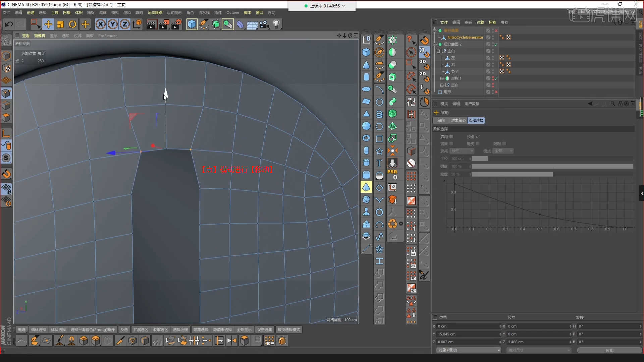Image resolution: width=644 pixels, height=362 pixels.
Task: Click the mirror tool icon in bottom toolbar
Action: (x=232, y=341)
